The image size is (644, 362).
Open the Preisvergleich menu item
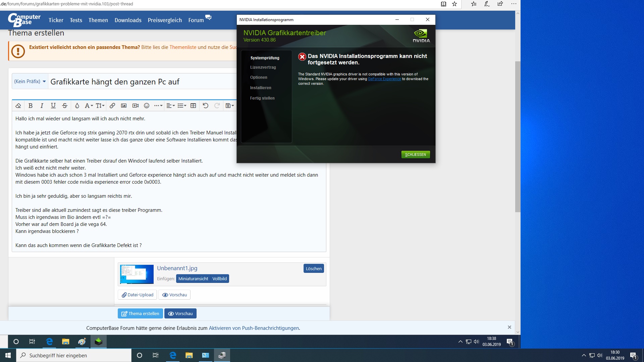coord(165,20)
